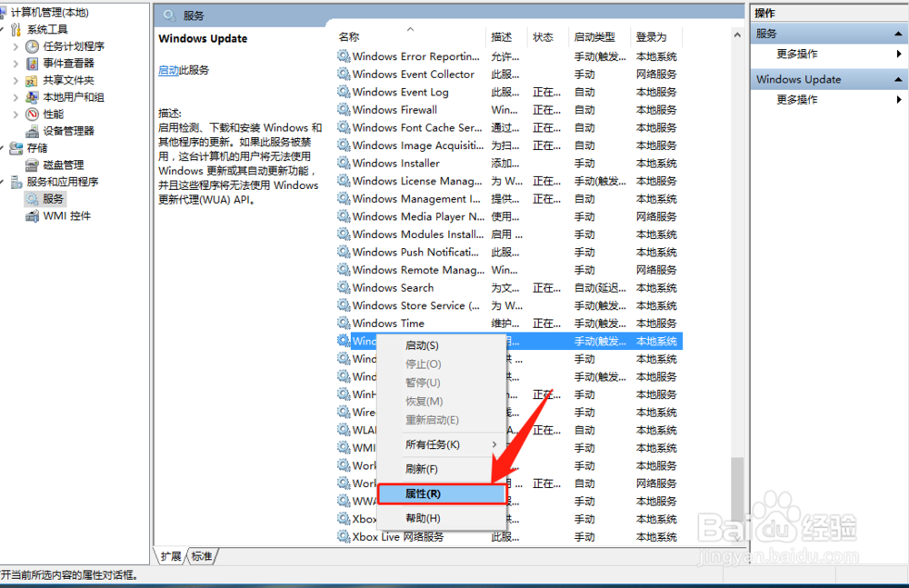Select Windows Push Notification service row

(x=509, y=253)
